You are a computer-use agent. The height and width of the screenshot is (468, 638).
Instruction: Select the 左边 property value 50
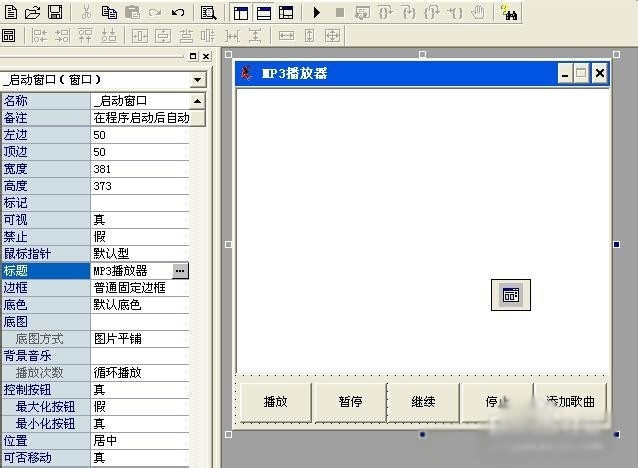[x=140, y=135]
